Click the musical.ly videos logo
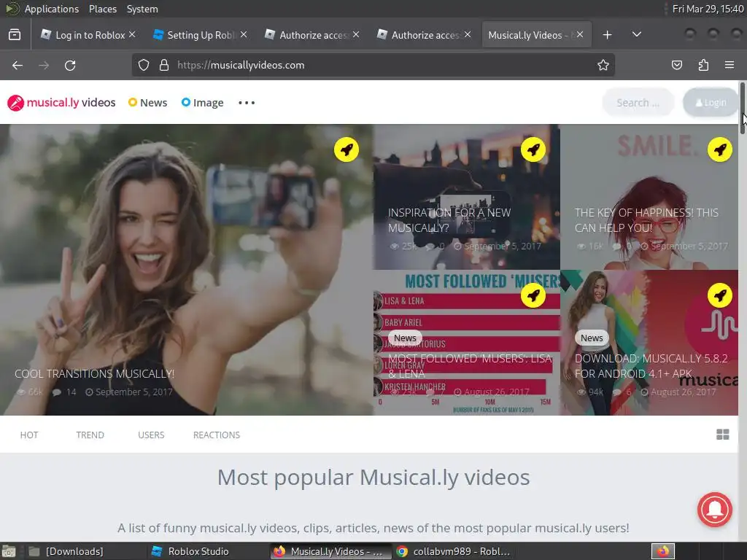 tap(61, 103)
